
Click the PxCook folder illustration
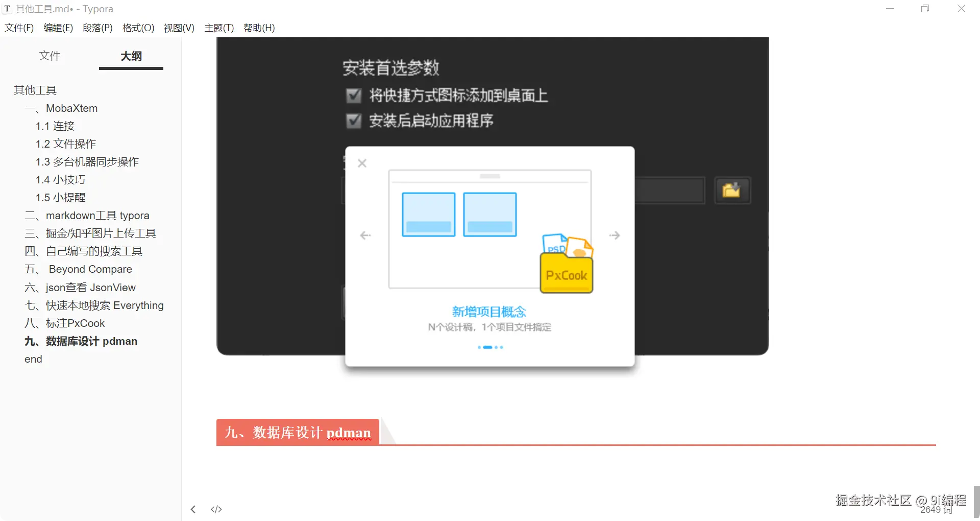click(x=567, y=264)
